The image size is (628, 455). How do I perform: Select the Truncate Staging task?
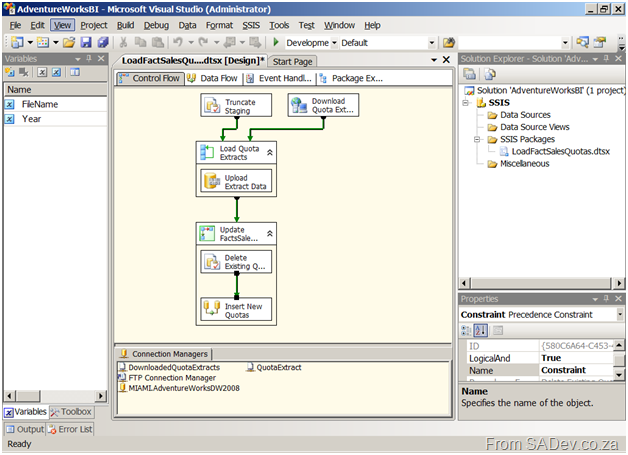(236, 105)
